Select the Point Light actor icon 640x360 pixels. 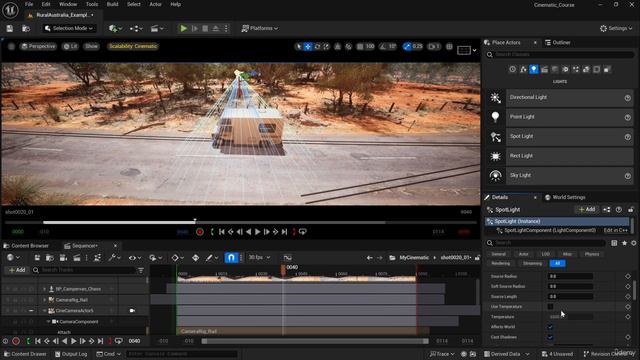coord(496,117)
